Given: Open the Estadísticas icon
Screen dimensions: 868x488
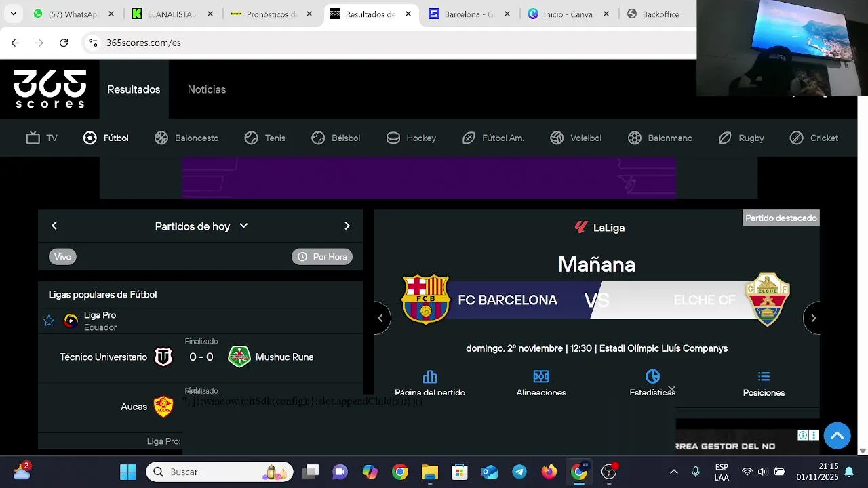Looking at the screenshot, I should click(652, 377).
